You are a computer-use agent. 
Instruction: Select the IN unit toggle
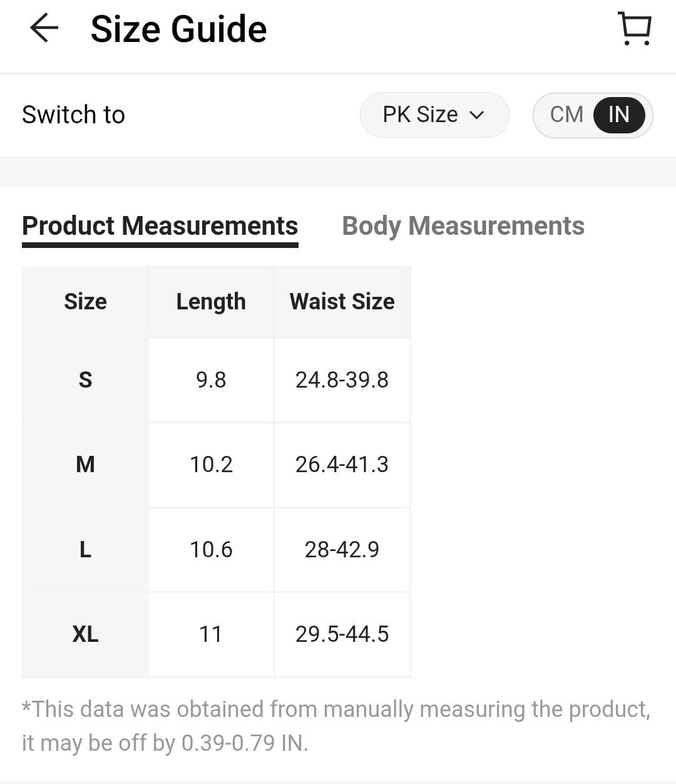point(618,115)
